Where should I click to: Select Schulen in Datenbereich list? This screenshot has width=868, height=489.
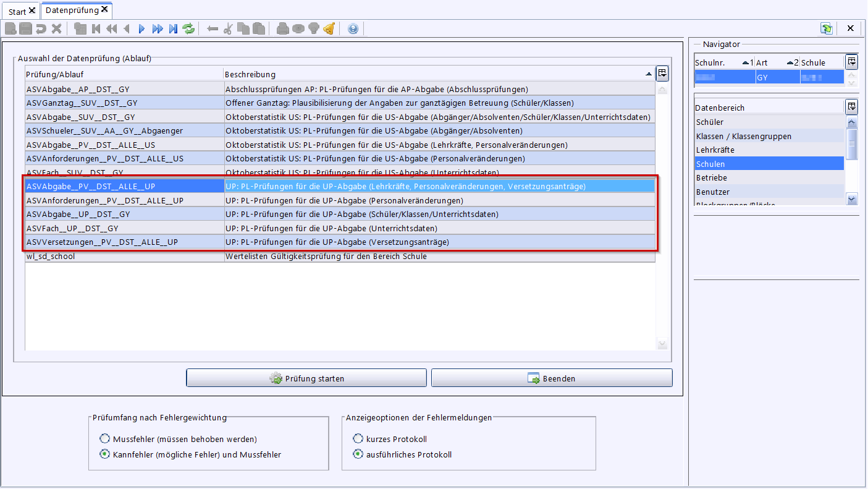tap(769, 164)
